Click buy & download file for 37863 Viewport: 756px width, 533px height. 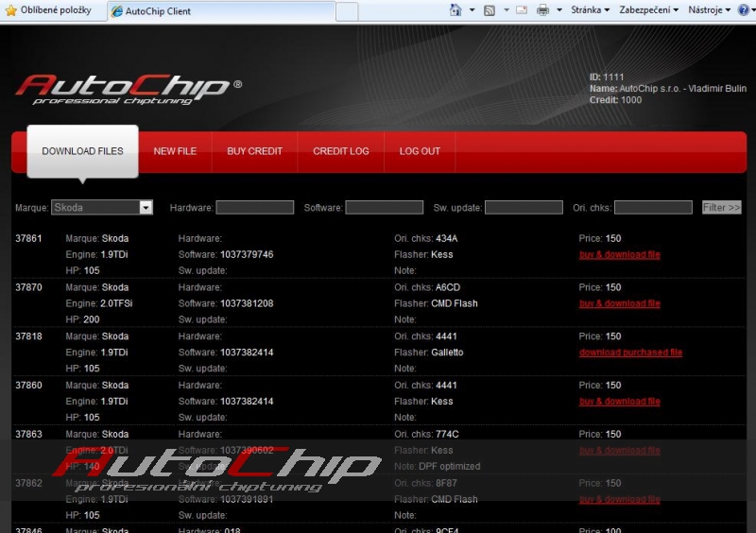(620, 451)
